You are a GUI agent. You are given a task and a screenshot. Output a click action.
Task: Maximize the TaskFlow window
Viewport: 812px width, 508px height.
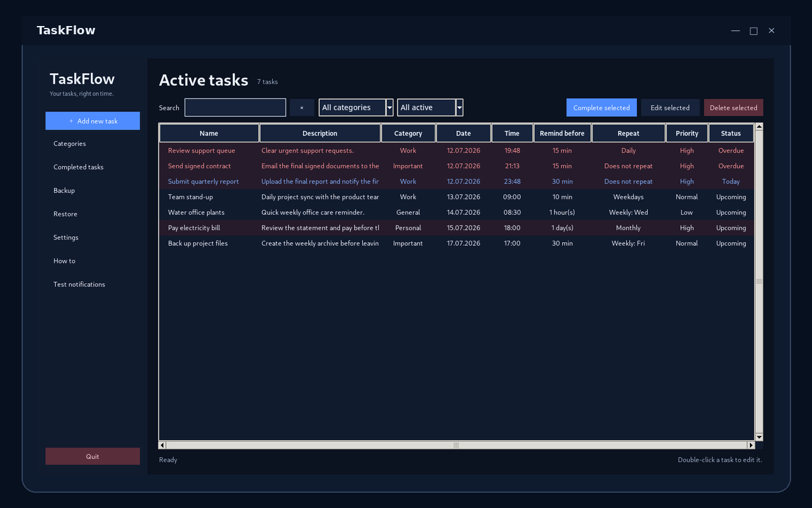(x=754, y=30)
